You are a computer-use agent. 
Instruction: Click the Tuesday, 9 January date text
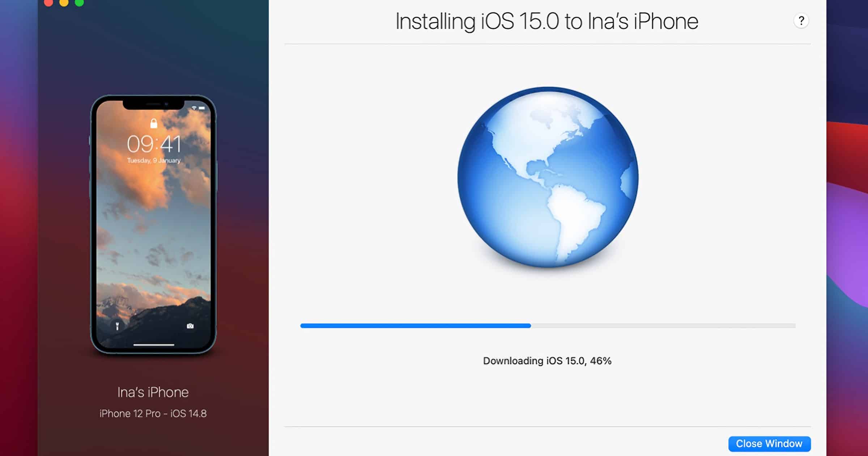point(154,160)
